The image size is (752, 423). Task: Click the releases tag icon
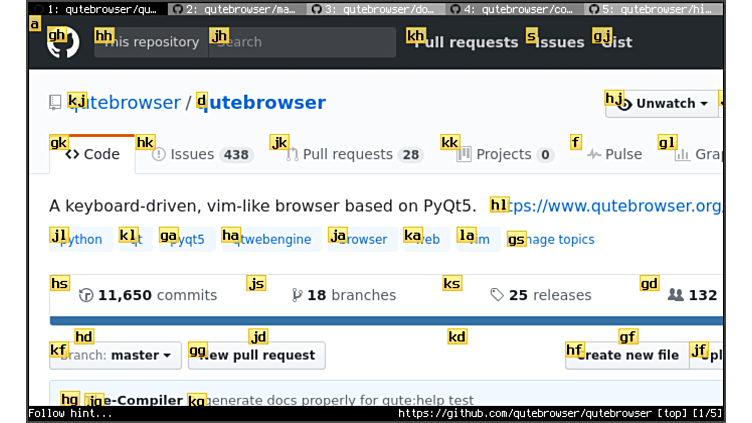point(497,295)
